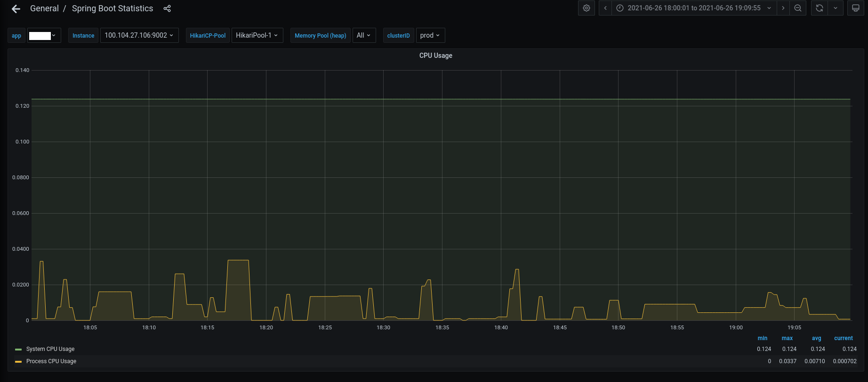This screenshot has height=382, width=868.
Task: Open clusterID prod dropdown
Action: pos(430,35)
